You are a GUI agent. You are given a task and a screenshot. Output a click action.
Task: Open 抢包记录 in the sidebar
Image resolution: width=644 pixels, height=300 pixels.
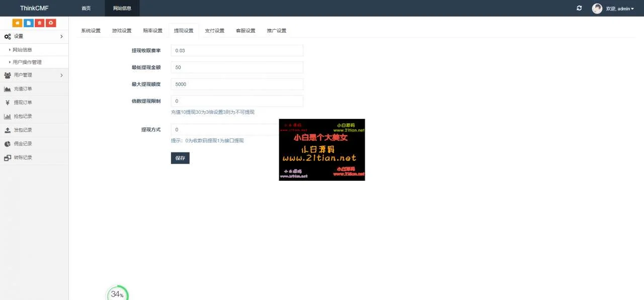(x=23, y=116)
